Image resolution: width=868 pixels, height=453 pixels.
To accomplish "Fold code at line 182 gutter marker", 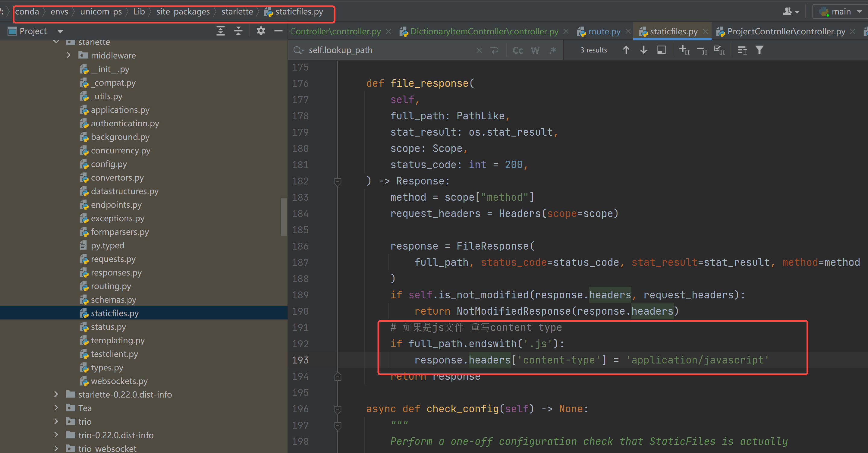I will coord(338,182).
